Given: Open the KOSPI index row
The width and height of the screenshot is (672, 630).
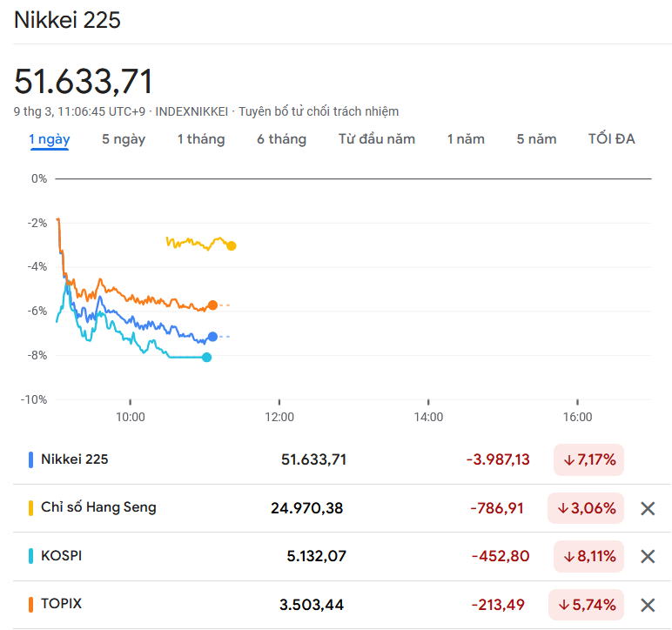Looking at the screenshot, I should 62,556.
